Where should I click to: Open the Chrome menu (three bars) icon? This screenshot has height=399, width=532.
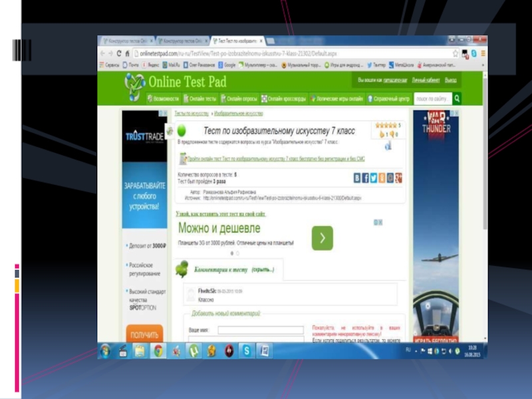coord(483,54)
